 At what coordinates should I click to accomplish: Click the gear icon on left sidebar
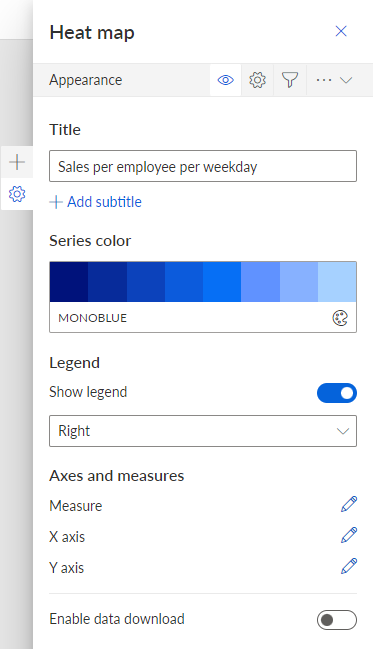point(17,194)
